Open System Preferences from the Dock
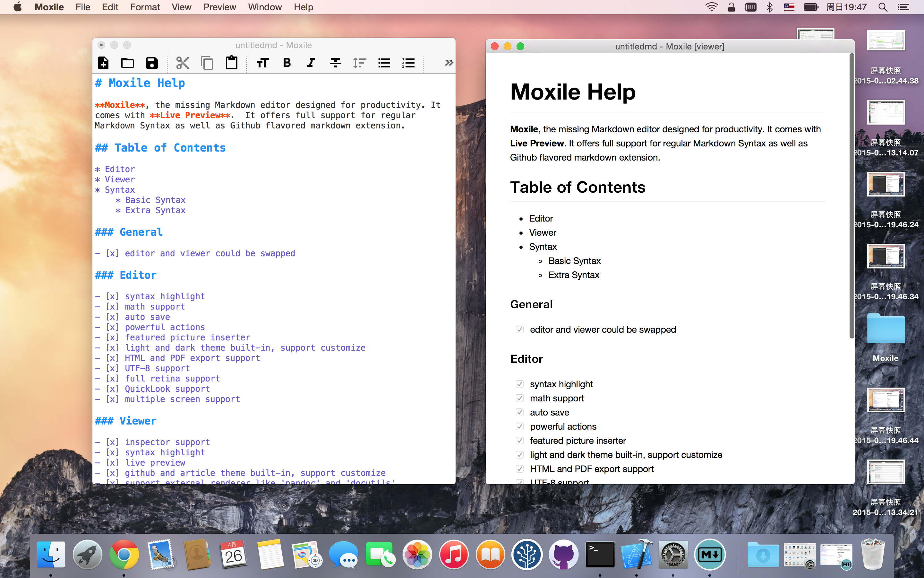The image size is (924, 578). [x=673, y=554]
